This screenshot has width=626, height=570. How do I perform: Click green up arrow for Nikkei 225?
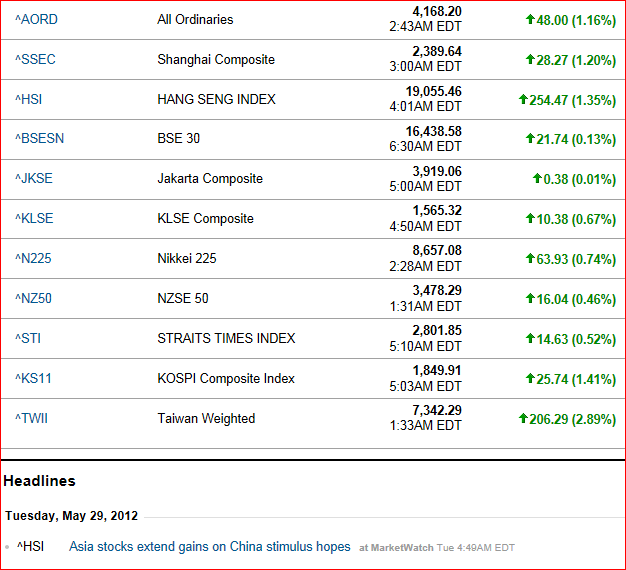click(530, 258)
